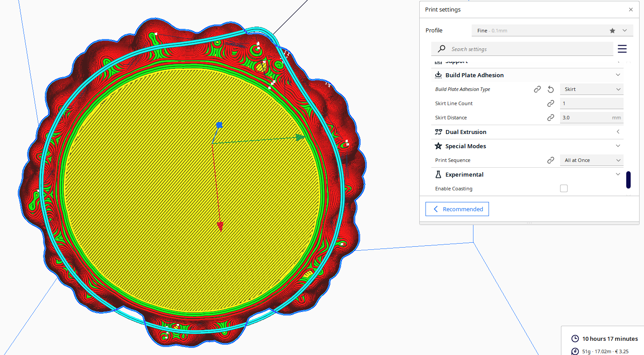This screenshot has width=644, height=355.
Task: Click the search magnifier icon
Action: tap(441, 49)
